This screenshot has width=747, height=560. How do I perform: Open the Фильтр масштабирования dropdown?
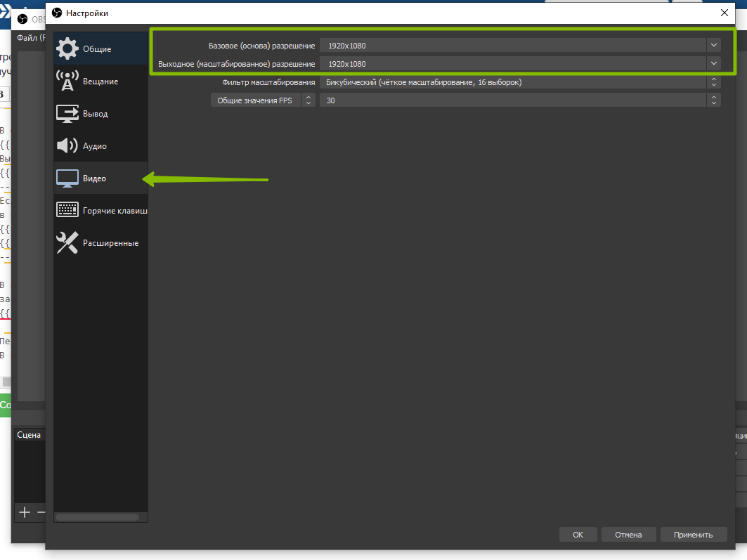[x=520, y=82]
